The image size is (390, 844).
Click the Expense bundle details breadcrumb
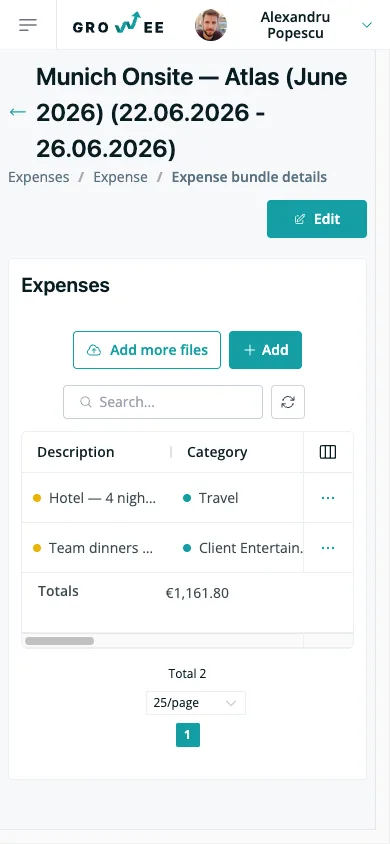click(249, 177)
